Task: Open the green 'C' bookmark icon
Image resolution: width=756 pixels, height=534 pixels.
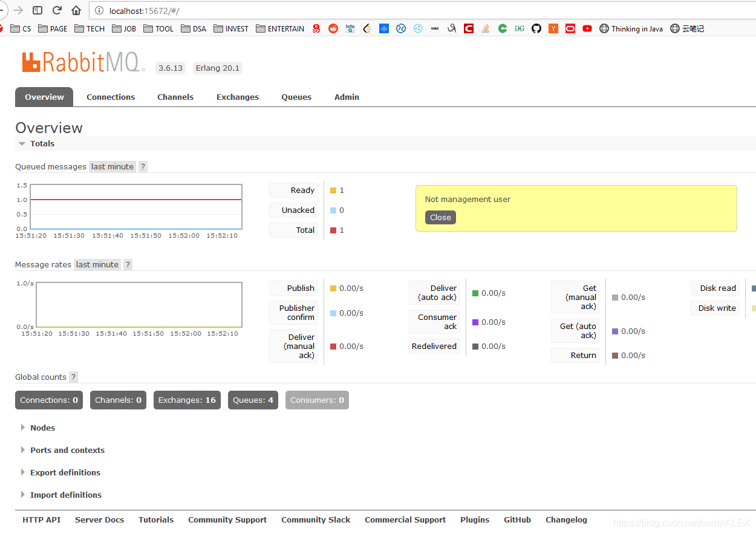Action: (x=503, y=28)
